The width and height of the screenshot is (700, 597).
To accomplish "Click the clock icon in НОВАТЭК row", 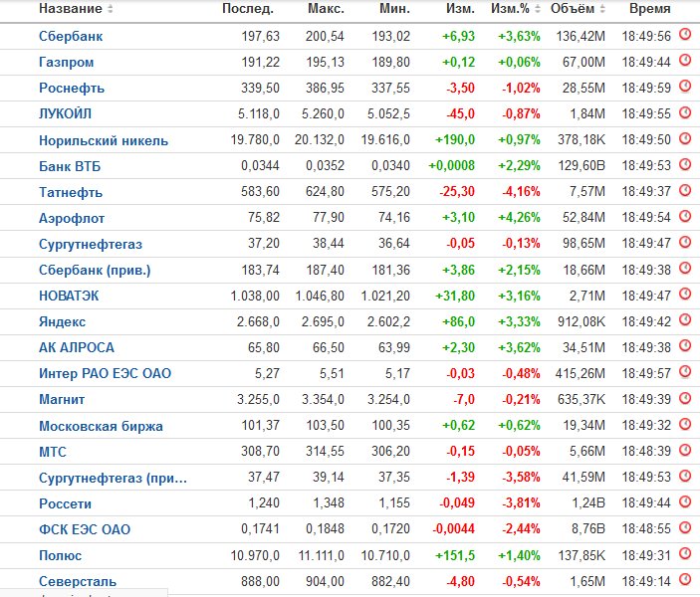I will click(x=685, y=294).
